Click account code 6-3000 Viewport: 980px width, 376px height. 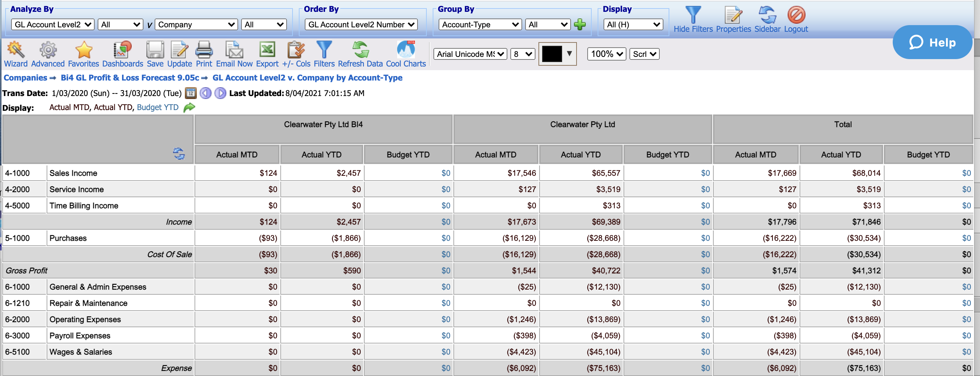click(17, 336)
